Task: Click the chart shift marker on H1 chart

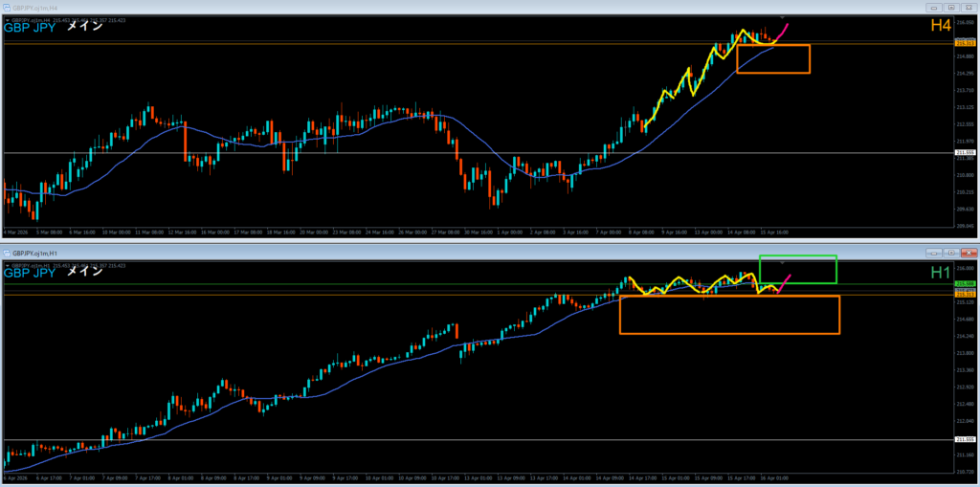Action: (784, 261)
